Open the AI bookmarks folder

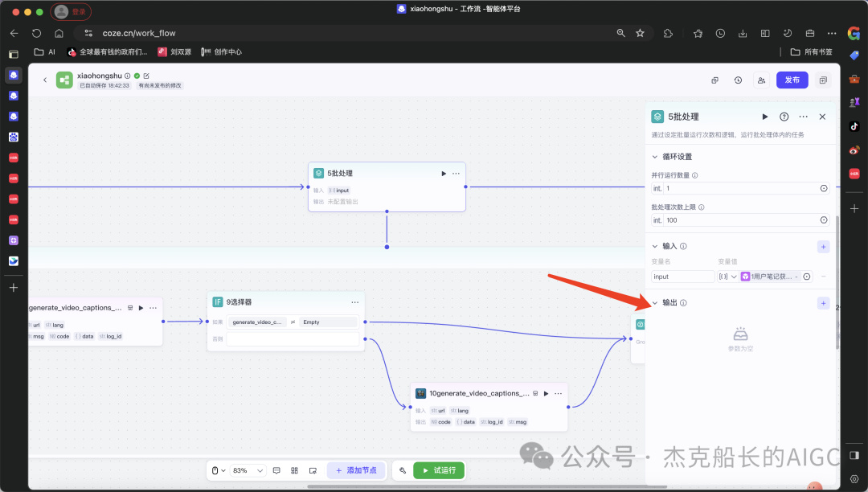(45, 52)
